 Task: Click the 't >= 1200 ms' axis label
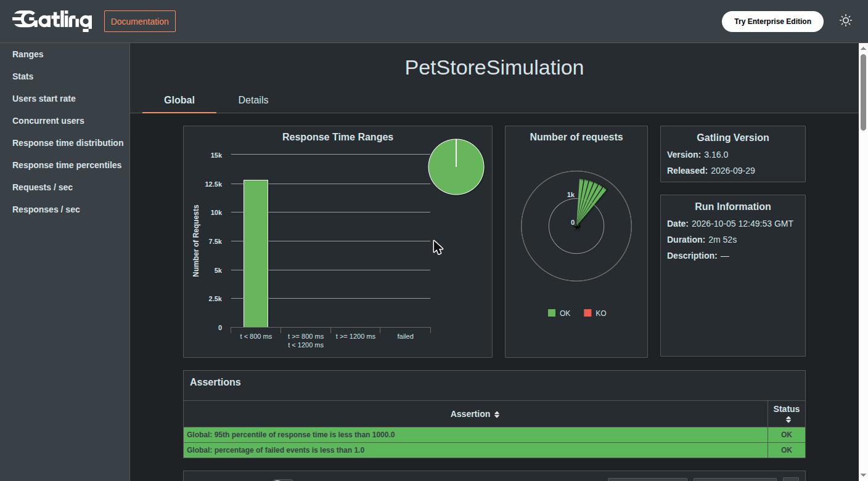pyautogui.click(x=355, y=336)
